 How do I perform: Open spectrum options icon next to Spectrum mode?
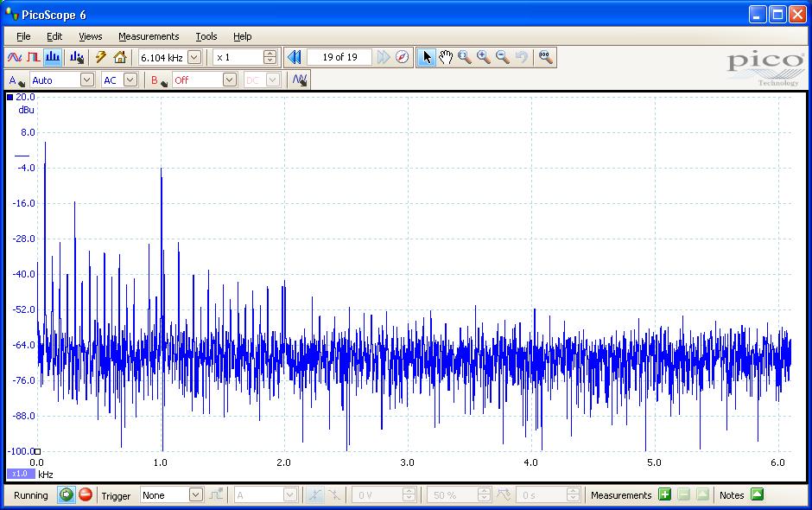(x=77, y=58)
